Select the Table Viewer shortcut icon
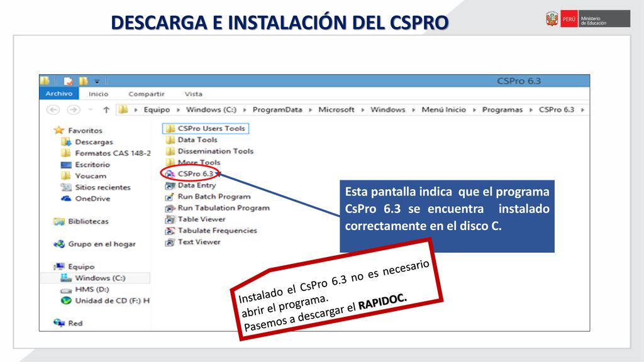 click(170, 219)
